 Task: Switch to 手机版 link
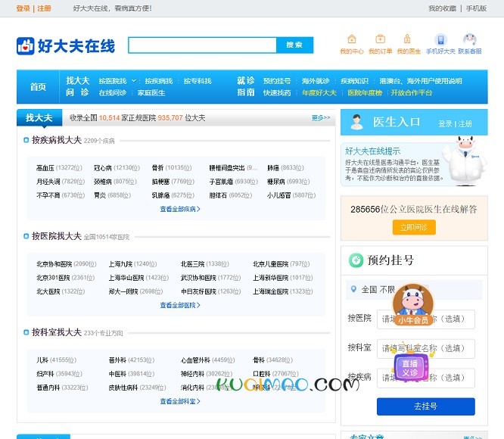[x=476, y=8]
